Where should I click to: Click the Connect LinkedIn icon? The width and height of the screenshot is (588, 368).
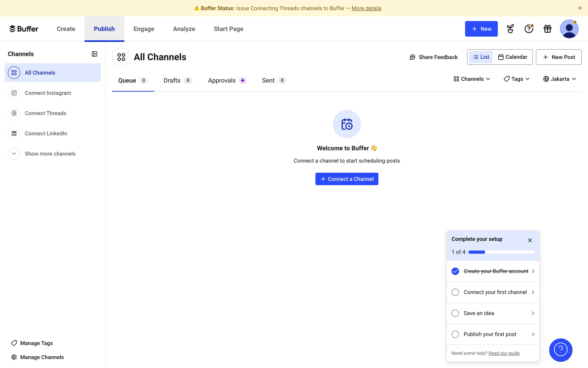coord(14,133)
